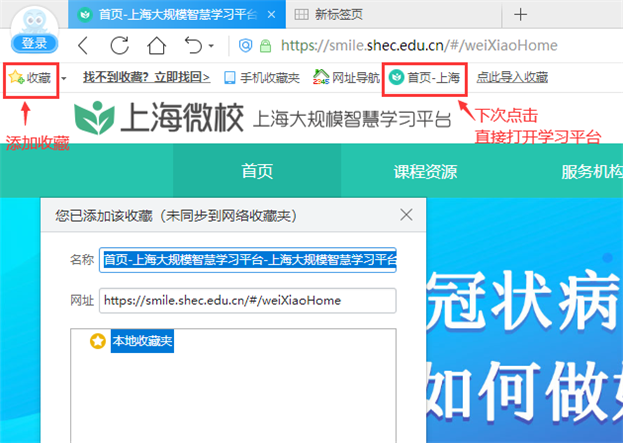Expand the 收藏 dropdown arrow
The width and height of the screenshot is (623, 443).
tap(64, 78)
